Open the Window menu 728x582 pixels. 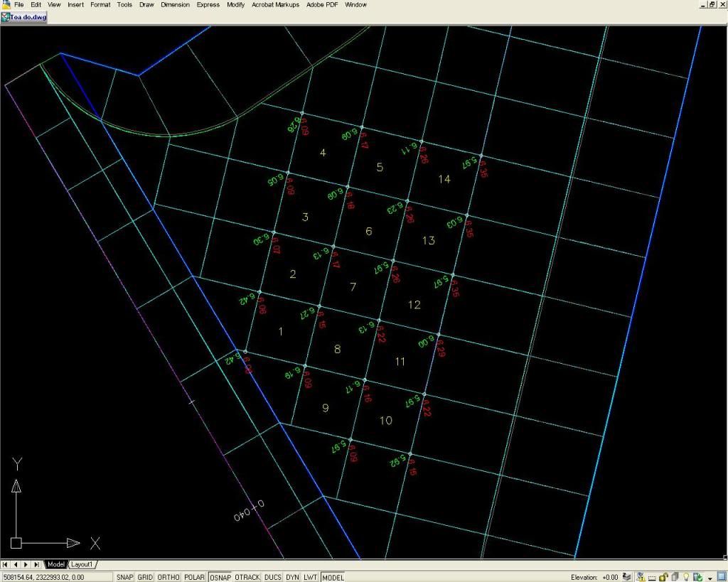pyautogui.click(x=355, y=5)
